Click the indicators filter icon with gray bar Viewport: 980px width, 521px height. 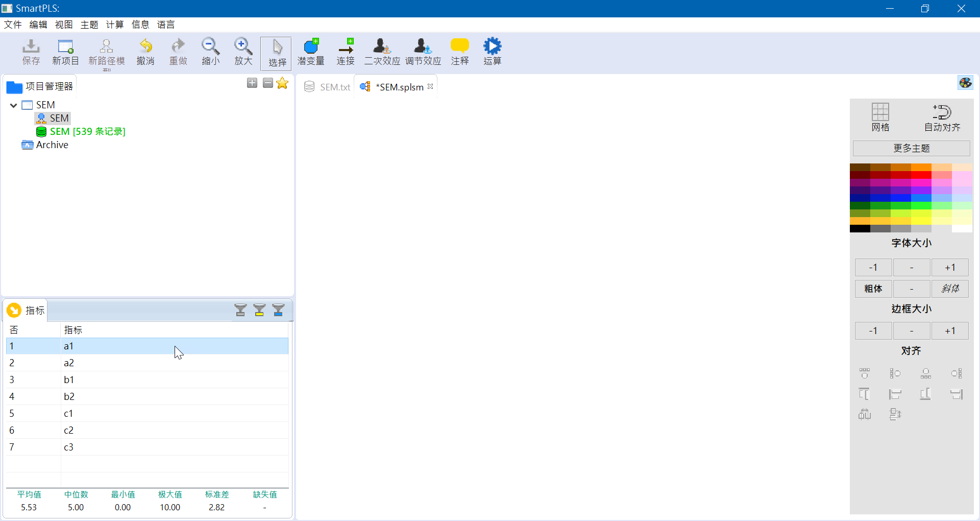click(x=240, y=310)
